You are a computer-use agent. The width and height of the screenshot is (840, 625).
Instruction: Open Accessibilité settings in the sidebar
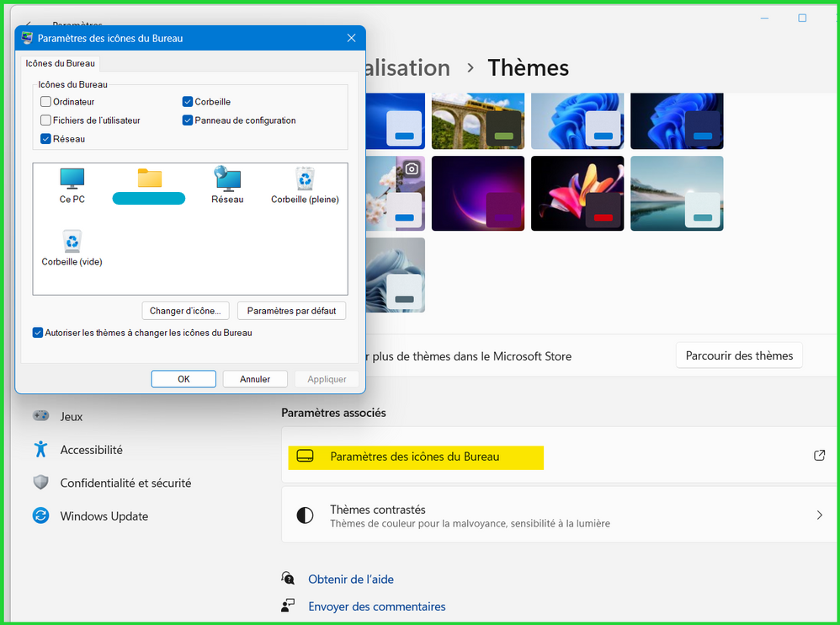click(91, 450)
